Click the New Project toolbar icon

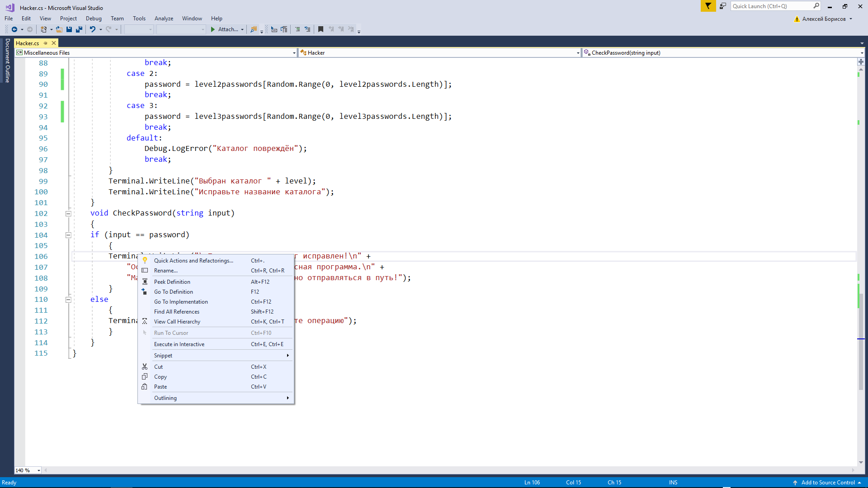coord(43,29)
